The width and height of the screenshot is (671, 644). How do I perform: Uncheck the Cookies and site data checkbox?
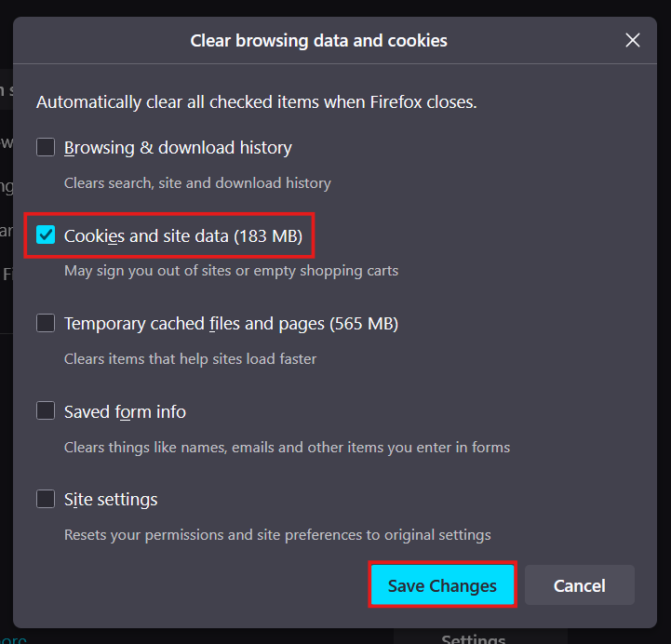pos(46,235)
